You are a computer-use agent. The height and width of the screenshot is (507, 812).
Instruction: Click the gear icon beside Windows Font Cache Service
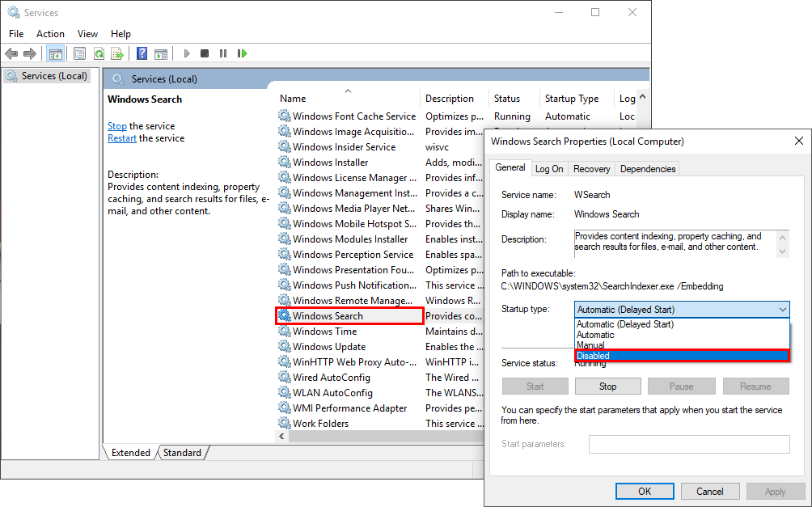(x=285, y=116)
